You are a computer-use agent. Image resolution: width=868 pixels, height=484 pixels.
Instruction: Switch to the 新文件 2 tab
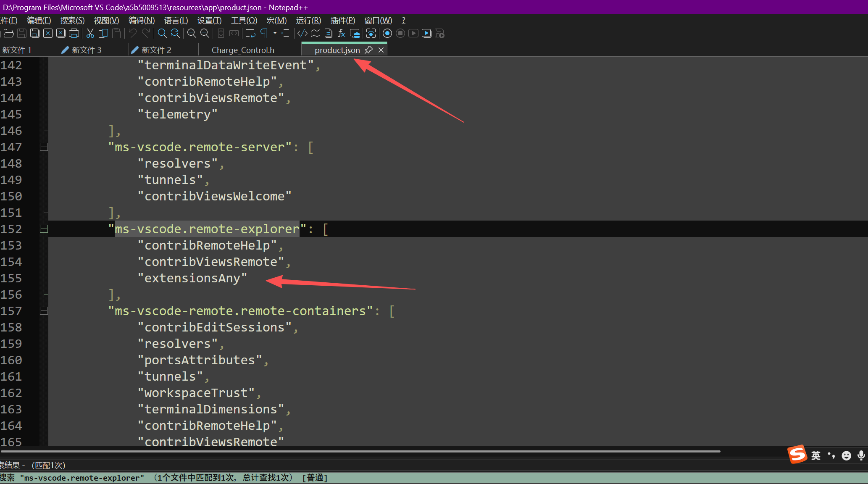coord(163,50)
